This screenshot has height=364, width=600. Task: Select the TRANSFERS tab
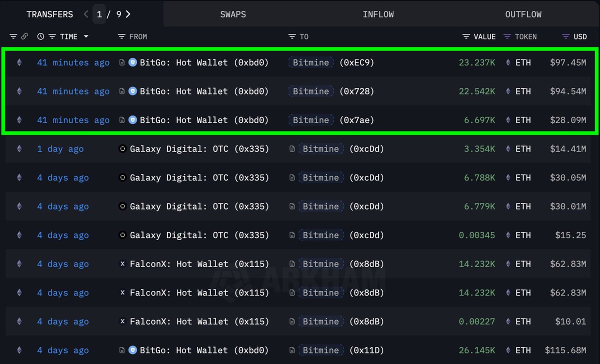coord(49,14)
